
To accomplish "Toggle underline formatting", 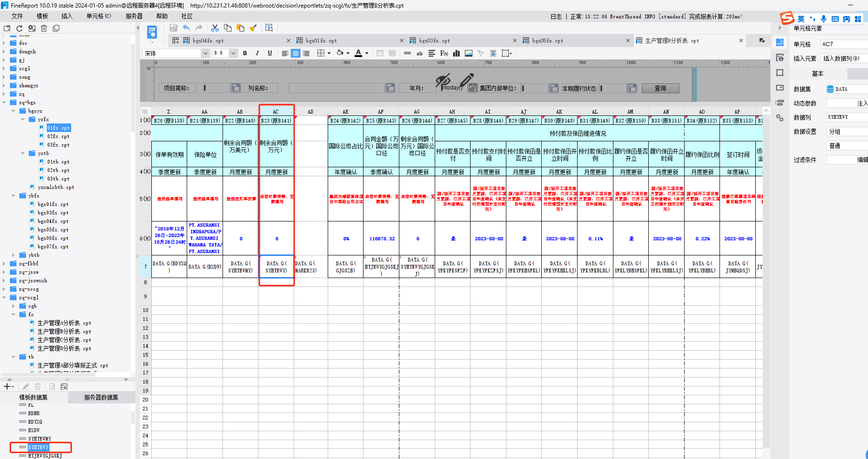I will pos(270,53).
